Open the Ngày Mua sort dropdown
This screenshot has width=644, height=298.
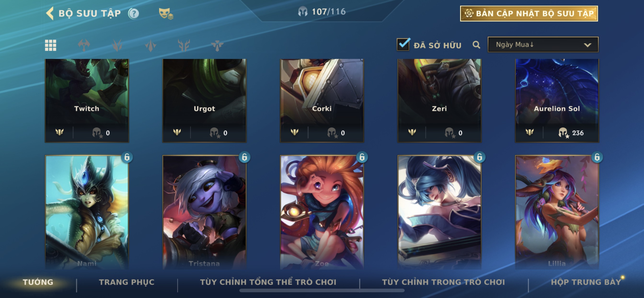tap(543, 45)
